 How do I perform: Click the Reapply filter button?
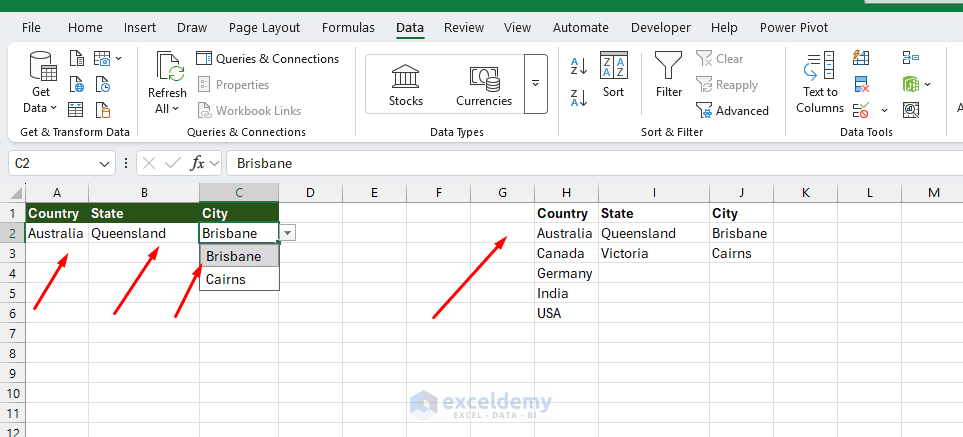(727, 85)
